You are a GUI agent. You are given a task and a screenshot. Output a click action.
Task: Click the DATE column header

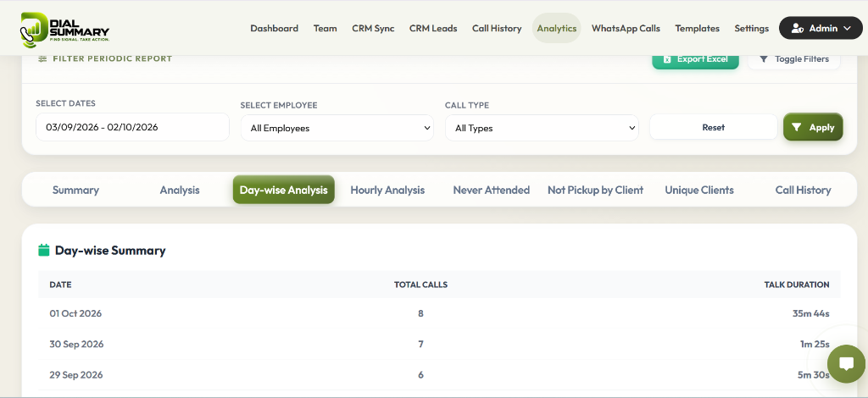click(60, 285)
